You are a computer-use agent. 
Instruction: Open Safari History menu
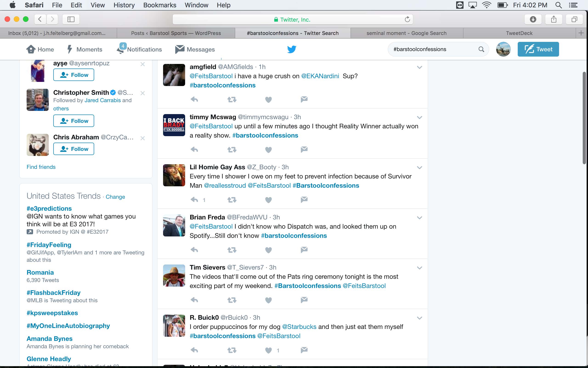(124, 5)
